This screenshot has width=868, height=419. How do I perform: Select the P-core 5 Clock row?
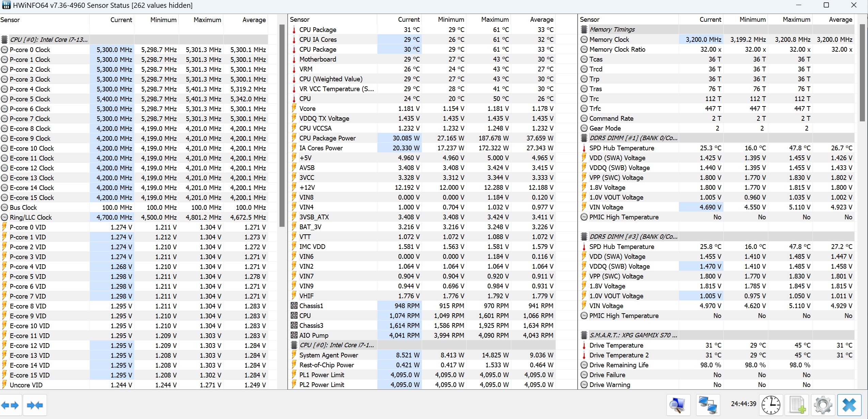134,99
